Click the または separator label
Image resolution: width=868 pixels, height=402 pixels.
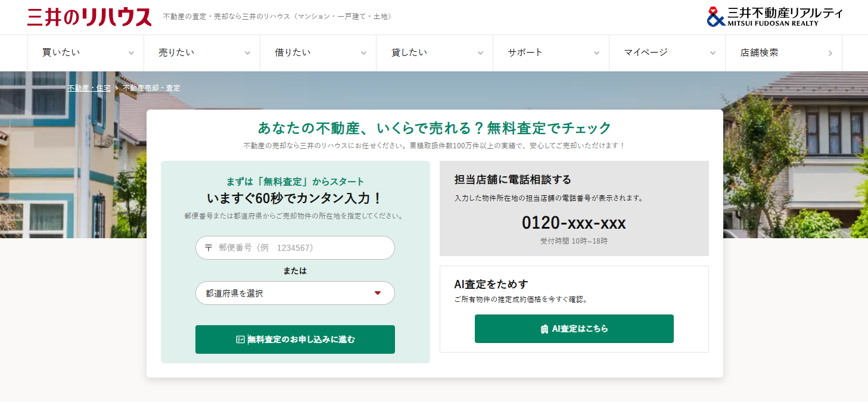[295, 270]
